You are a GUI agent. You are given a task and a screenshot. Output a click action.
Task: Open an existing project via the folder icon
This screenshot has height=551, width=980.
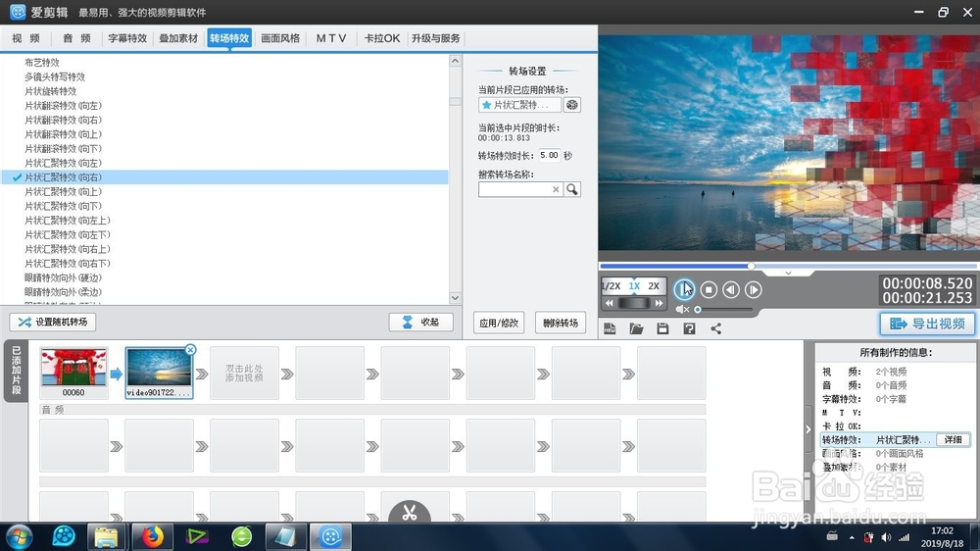click(636, 328)
